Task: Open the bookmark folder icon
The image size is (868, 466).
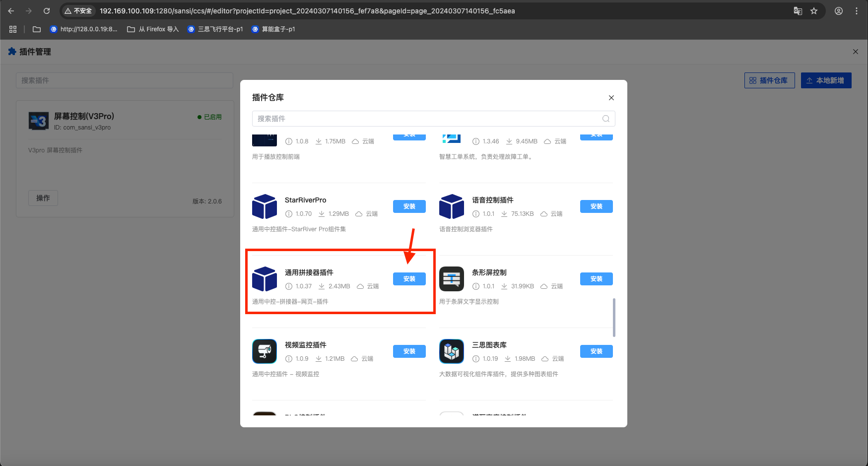Action: coord(37,29)
